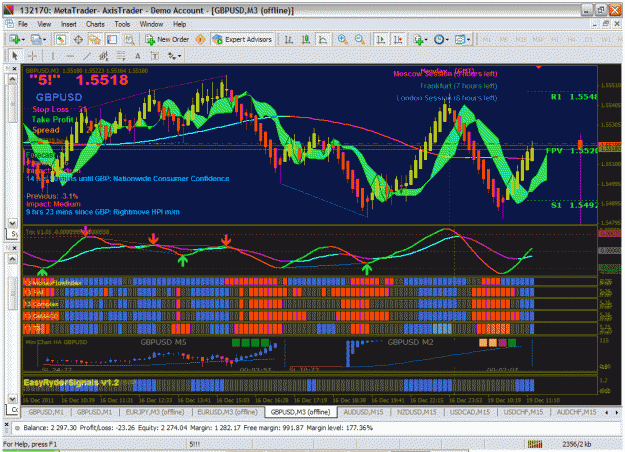Image resolution: width=625 pixels, height=452 pixels.
Task: Switch to bar chart display
Action: tap(289, 39)
